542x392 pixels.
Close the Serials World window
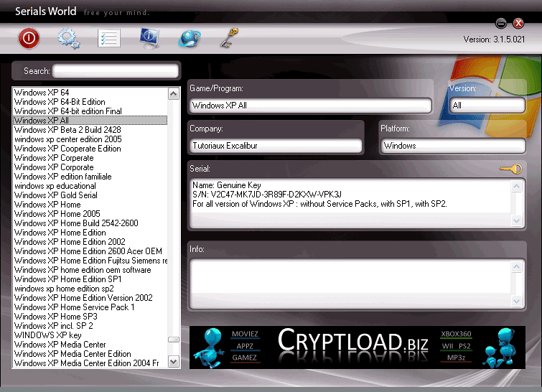(x=518, y=23)
